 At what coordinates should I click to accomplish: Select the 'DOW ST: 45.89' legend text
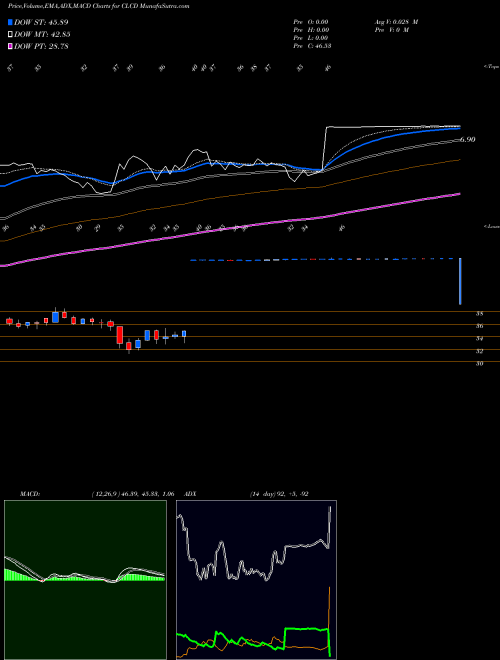[41, 22]
